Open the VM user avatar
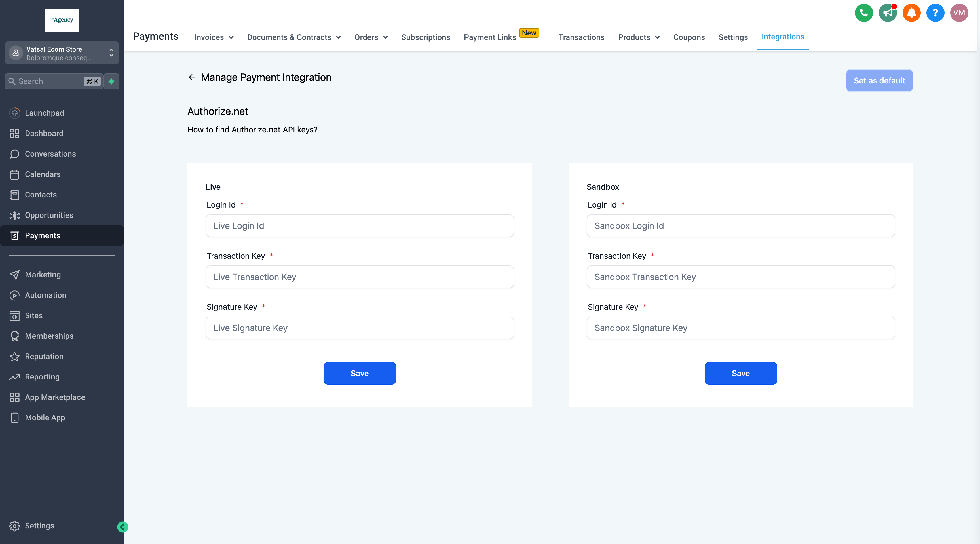Image resolution: width=980 pixels, height=544 pixels. 959,13
